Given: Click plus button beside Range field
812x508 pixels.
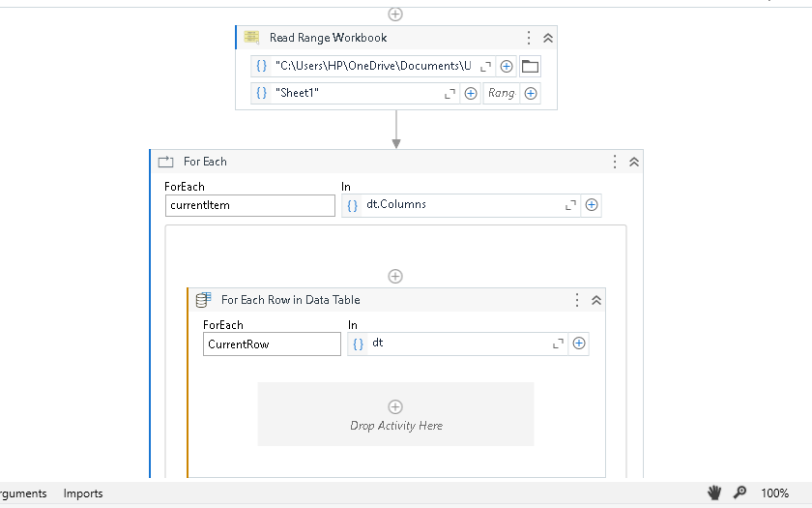Looking at the screenshot, I should (531, 94).
